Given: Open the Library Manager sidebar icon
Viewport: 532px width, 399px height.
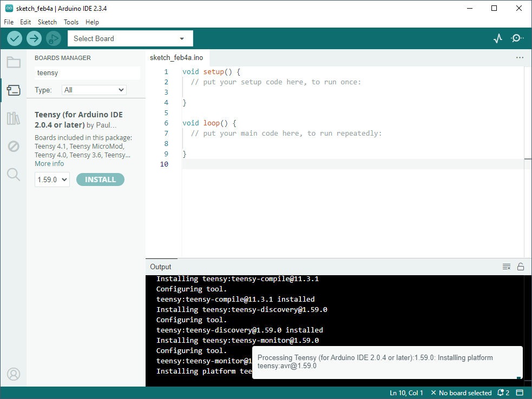Looking at the screenshot, I should pyautogui.click(x=14, y=118).
